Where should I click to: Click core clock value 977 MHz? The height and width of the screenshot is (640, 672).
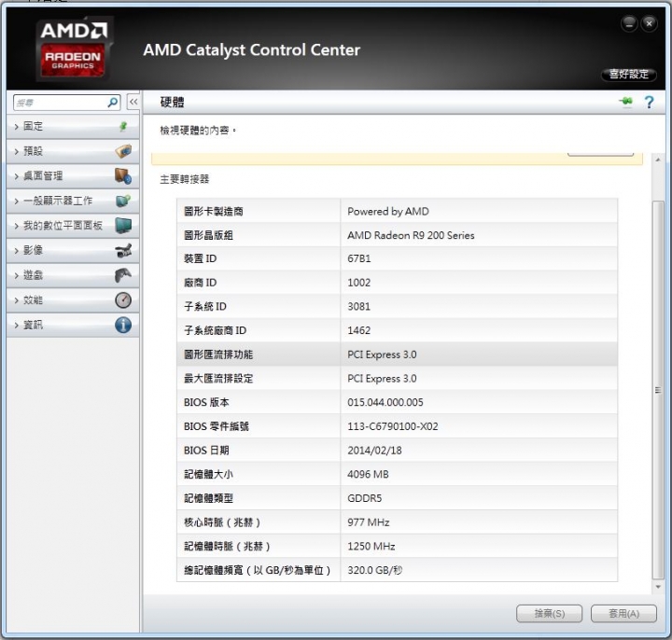368,522
